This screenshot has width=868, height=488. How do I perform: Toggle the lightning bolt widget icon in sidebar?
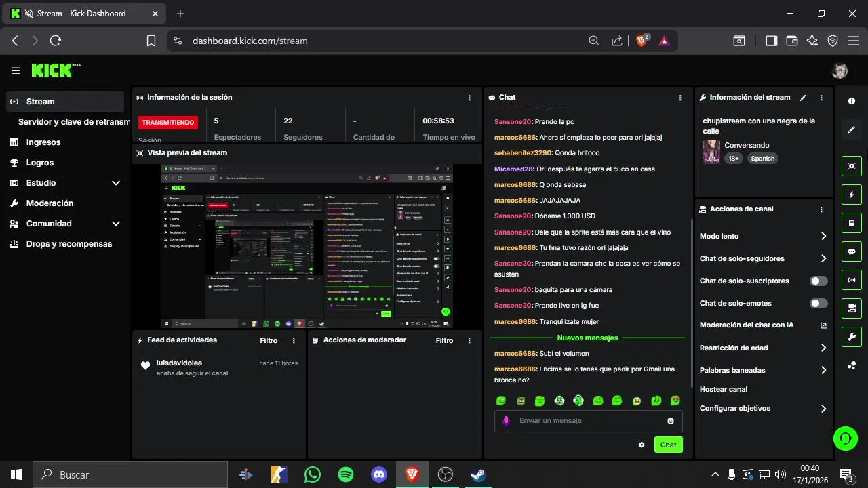click(x=852, y=195)
